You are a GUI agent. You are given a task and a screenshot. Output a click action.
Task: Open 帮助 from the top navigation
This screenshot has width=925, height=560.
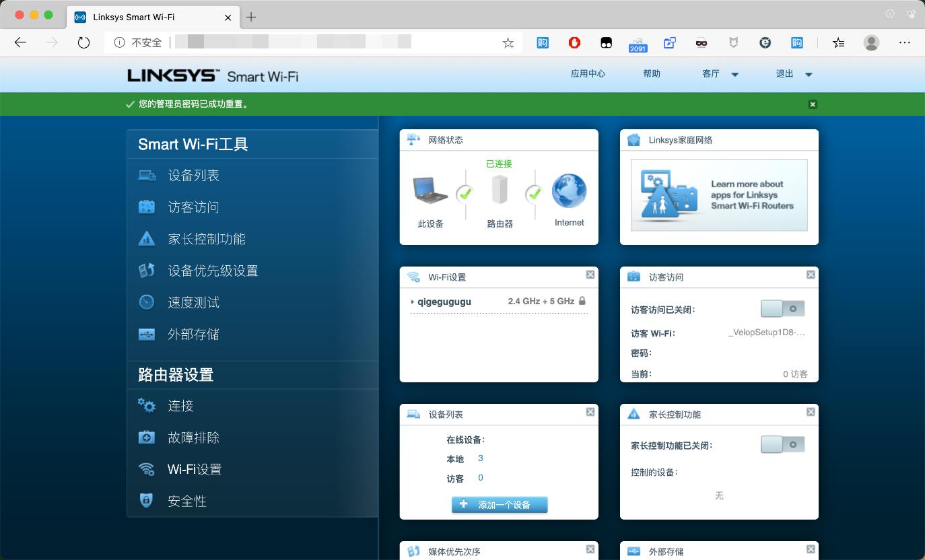pyautogui.click(x=651, y=74)
